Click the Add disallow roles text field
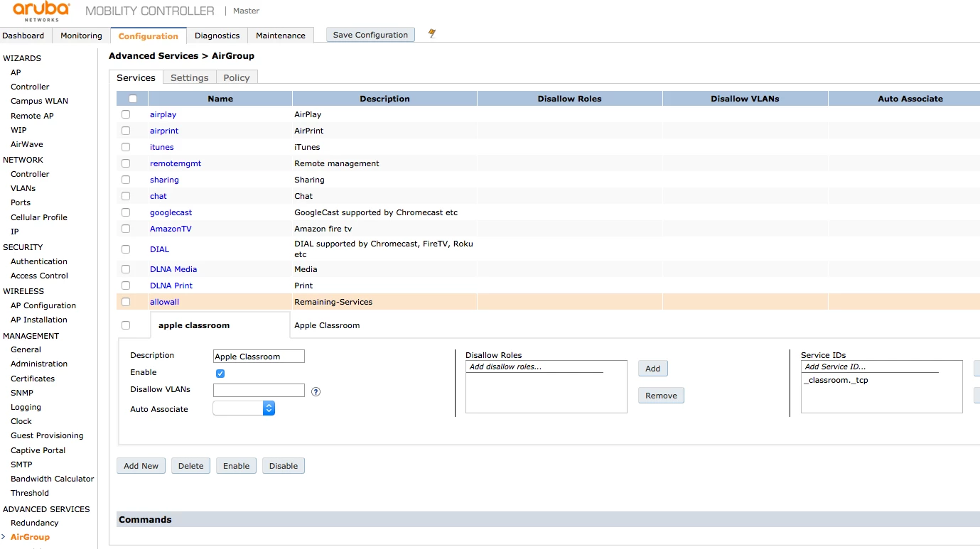The image size is (980, 549). click(535, 367)
